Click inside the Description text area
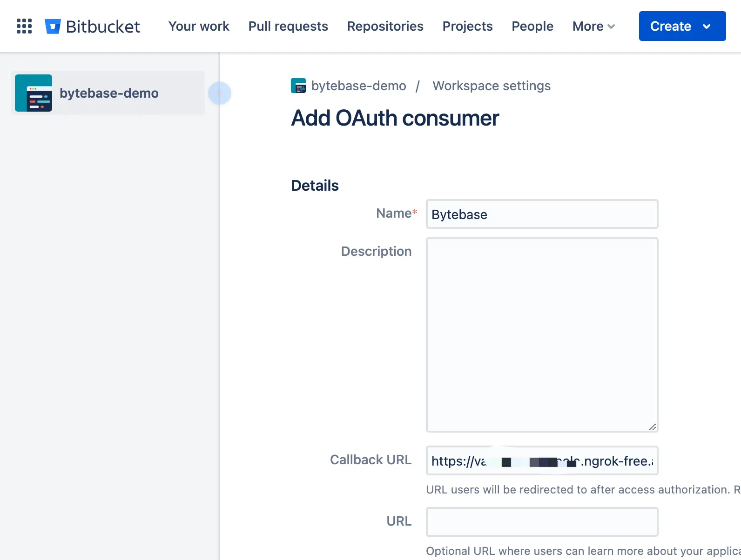 (542, 335)
